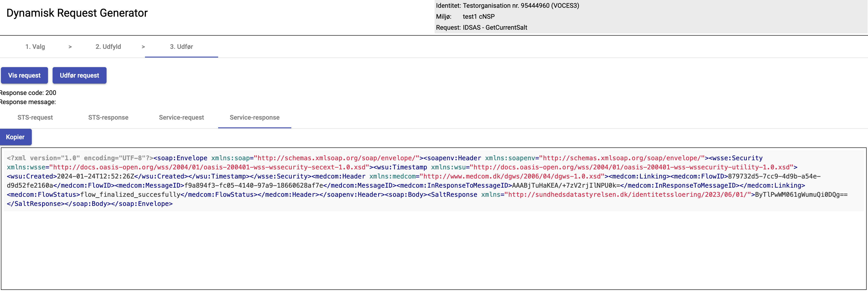Click the arrow between Valg and Udfyld
This screenshot has width=868, height=294.
click(x=70, y=47)
